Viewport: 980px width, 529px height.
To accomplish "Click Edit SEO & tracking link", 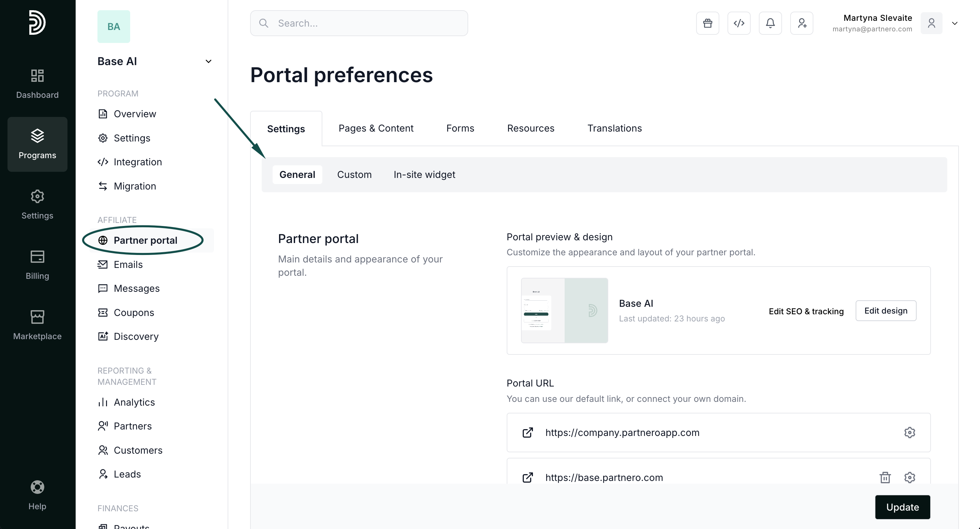I will coord(806,311).
